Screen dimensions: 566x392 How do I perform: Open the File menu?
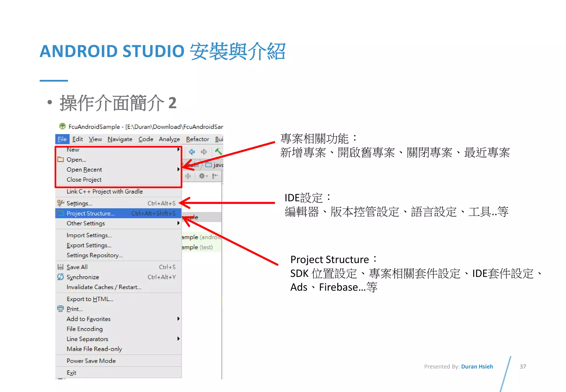62,139
